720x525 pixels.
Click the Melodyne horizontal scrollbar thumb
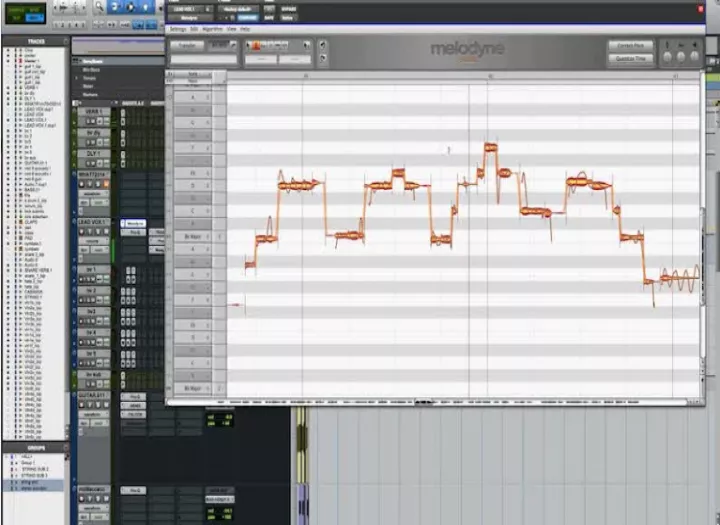[x=425, y=402]
